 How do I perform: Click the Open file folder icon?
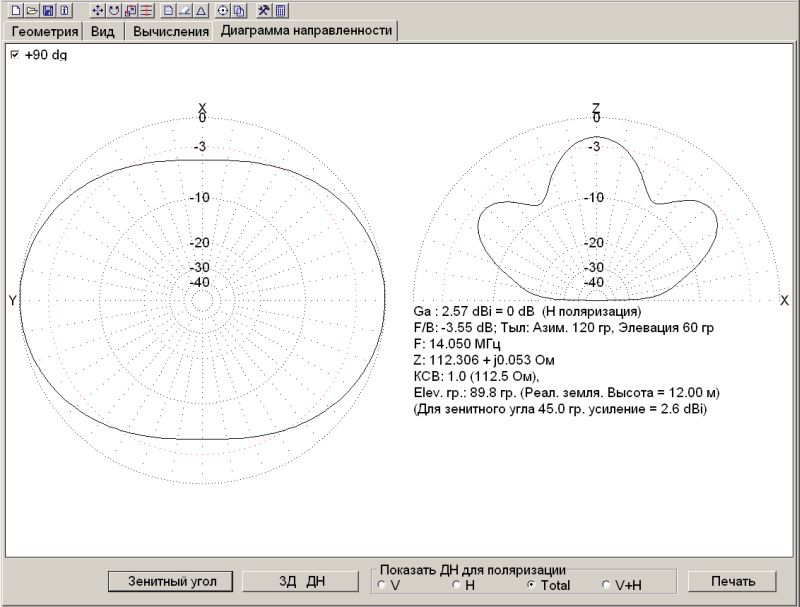pos(31,10)
